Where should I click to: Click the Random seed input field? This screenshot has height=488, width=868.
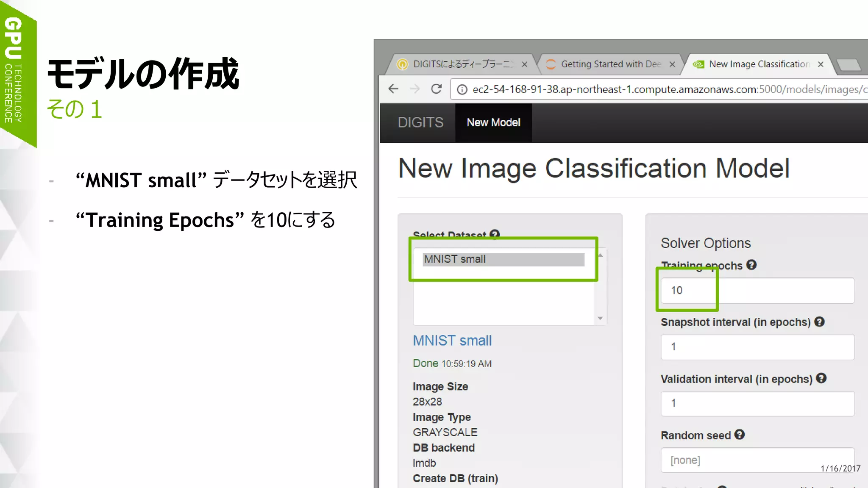point(757,460)
